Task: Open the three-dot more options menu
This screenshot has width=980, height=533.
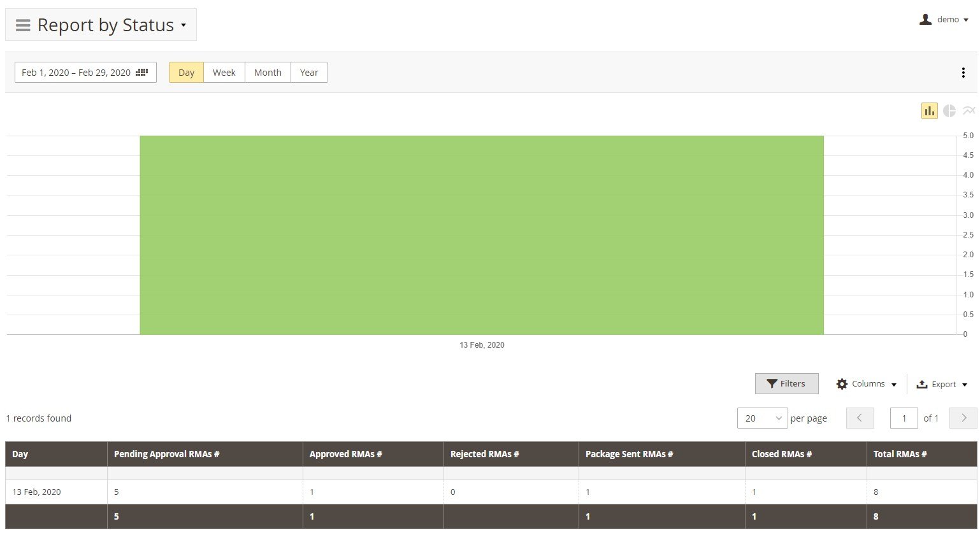Action: [x=963, y=73]
